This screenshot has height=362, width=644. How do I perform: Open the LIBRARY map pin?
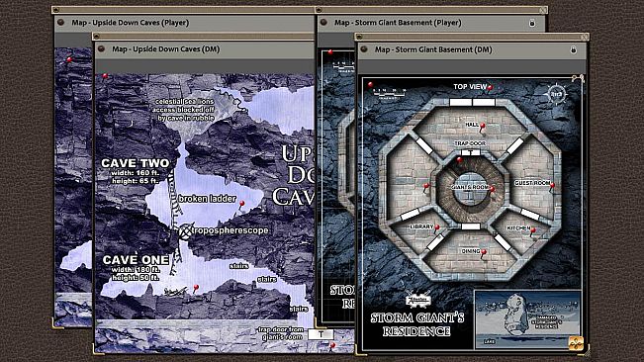[437, 228]
